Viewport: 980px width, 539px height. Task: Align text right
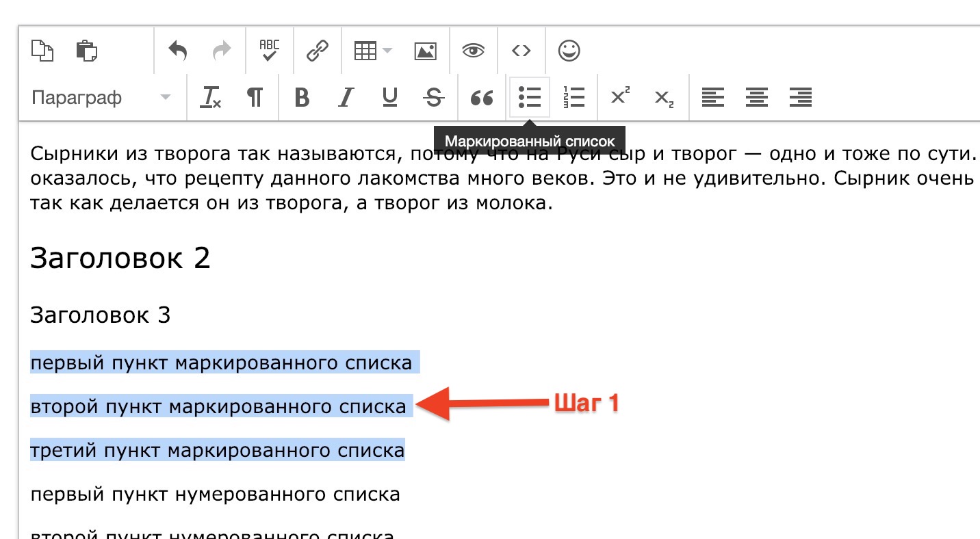[x=801, y=98]
